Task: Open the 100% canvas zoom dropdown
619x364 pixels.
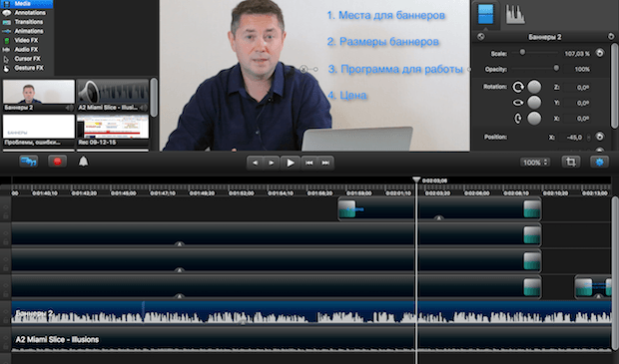Action: point(535,163)
